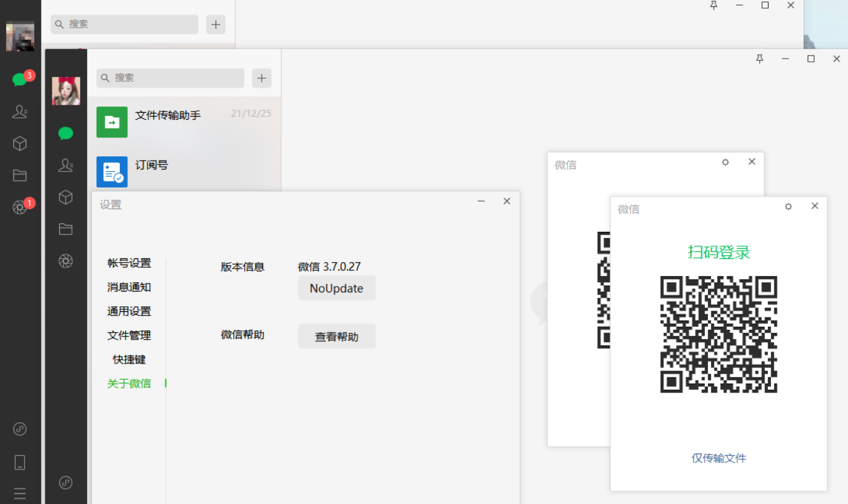Click the gear icon on the QR login window
The image size is (848, 504).
click(787, 206)
